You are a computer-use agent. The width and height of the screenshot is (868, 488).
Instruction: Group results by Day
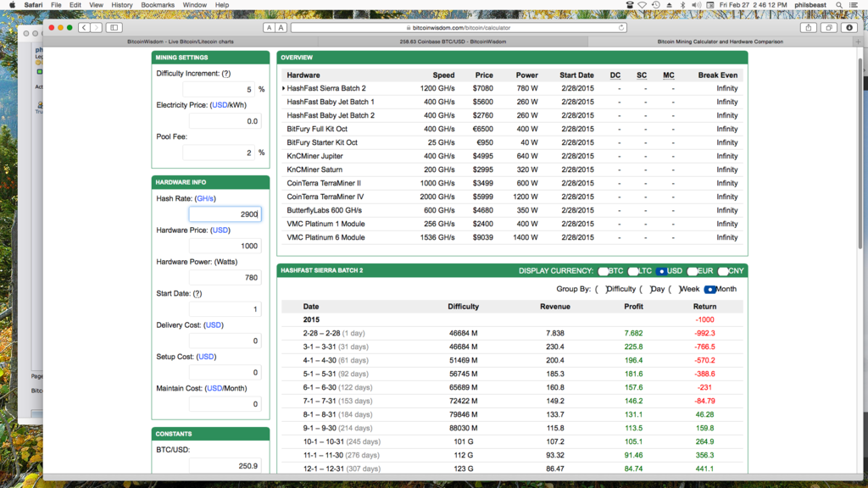coord(645,289)
